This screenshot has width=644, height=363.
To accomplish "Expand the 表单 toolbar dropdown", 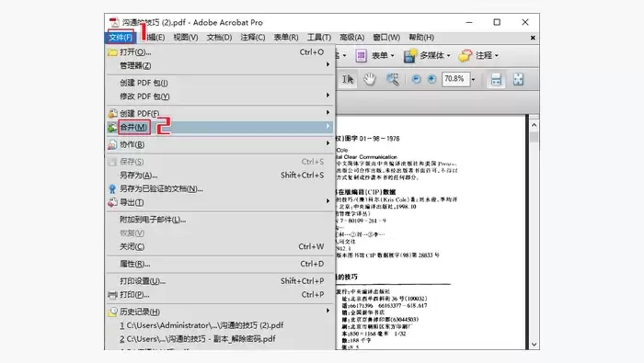I will pyautogui.click(x=393, y=55).
